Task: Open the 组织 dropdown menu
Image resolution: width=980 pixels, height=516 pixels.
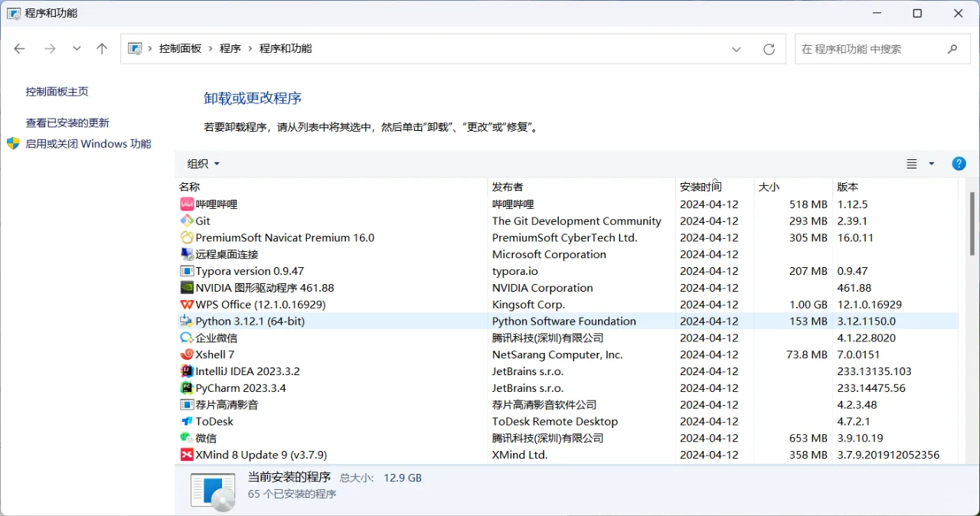Action: 204,164
